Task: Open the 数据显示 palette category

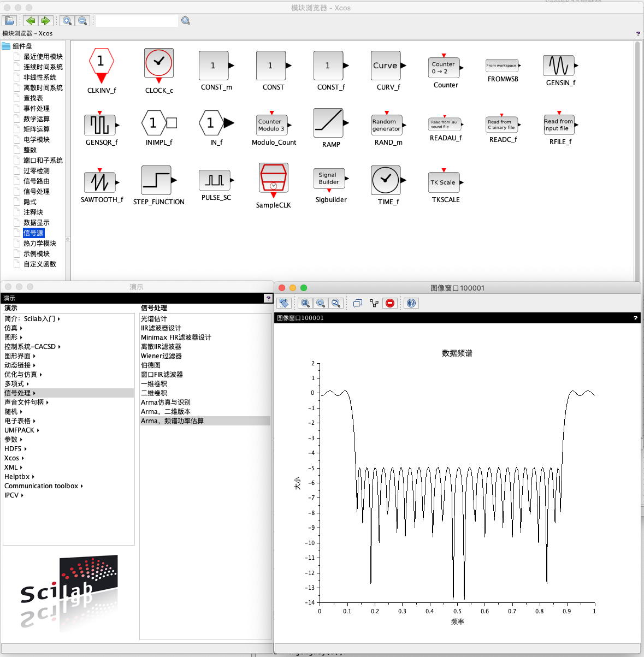Action: (x=36, y=223)
